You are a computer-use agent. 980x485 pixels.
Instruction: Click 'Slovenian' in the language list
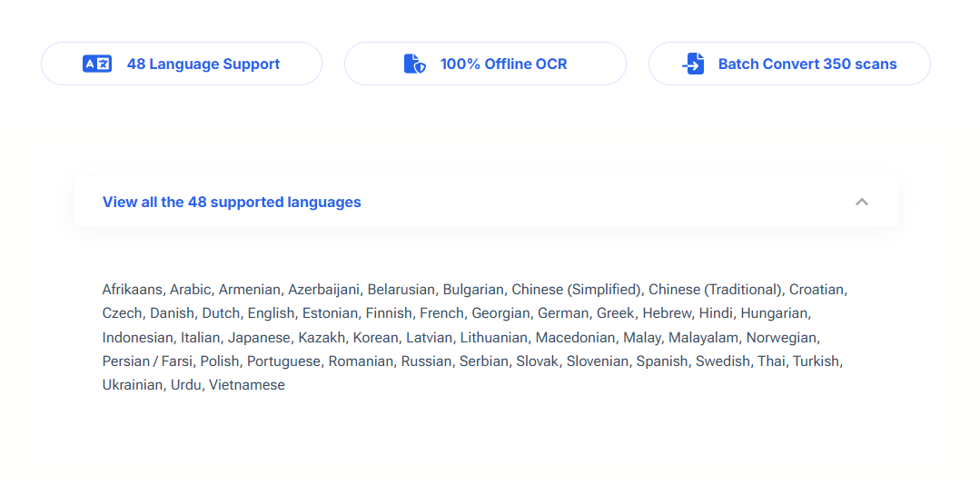(x=597, y=361)
